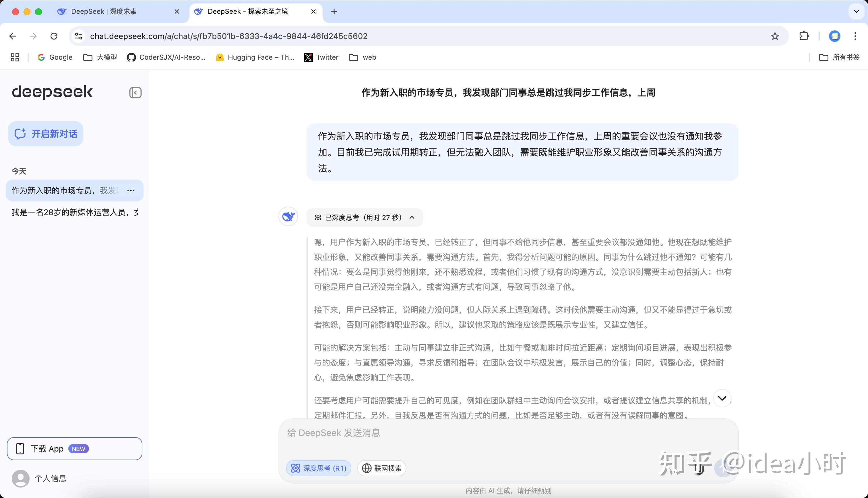Open tab search dropdown arrow
This screenshot has width=868, height=498.
(856, 12)
